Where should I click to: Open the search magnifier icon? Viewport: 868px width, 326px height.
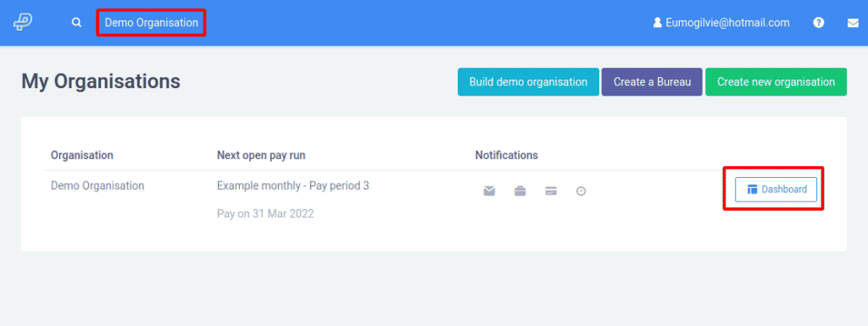pyautogui.click(x=77, y=23)
